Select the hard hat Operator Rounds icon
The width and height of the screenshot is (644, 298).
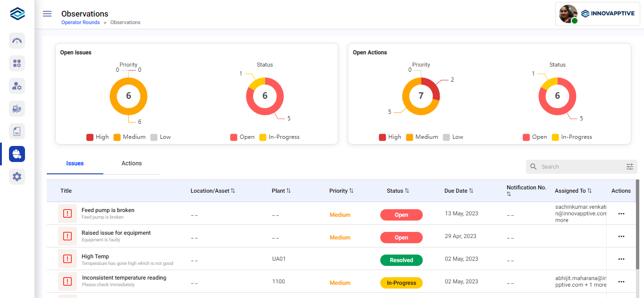17,154
